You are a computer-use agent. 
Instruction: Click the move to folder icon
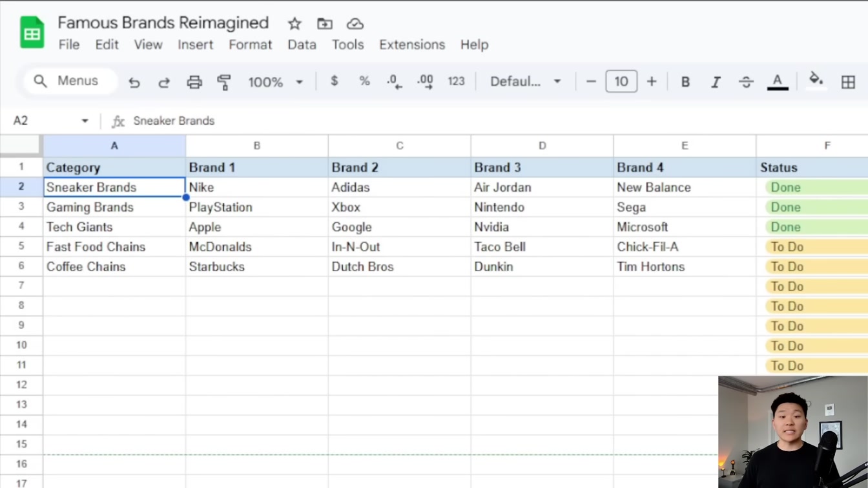325,24
